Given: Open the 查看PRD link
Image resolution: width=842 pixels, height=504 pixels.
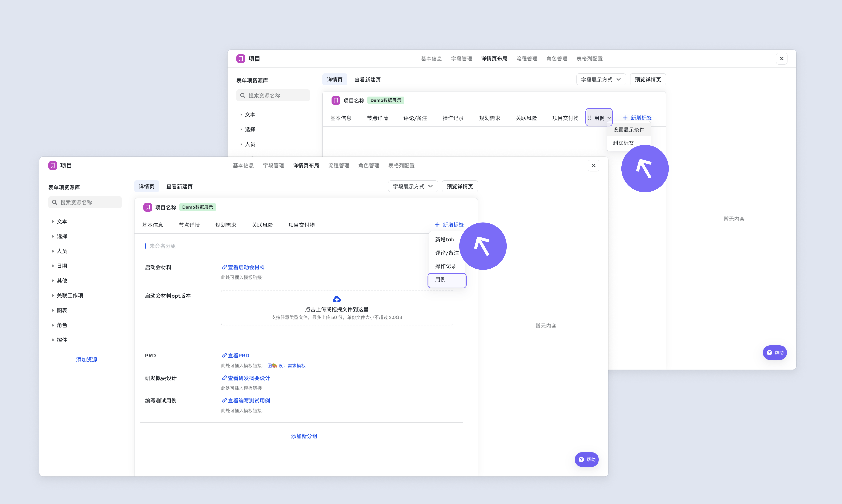Looking at the screenshot, I should pyautogui.click(x=238, y=356).
